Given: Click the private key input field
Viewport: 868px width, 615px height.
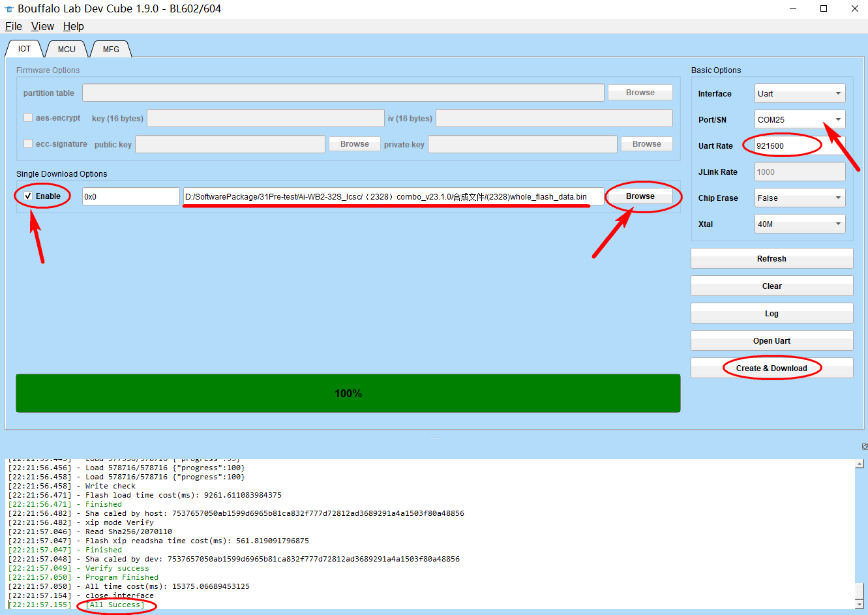Looking at the screenshot, I should tap(522, 144).
